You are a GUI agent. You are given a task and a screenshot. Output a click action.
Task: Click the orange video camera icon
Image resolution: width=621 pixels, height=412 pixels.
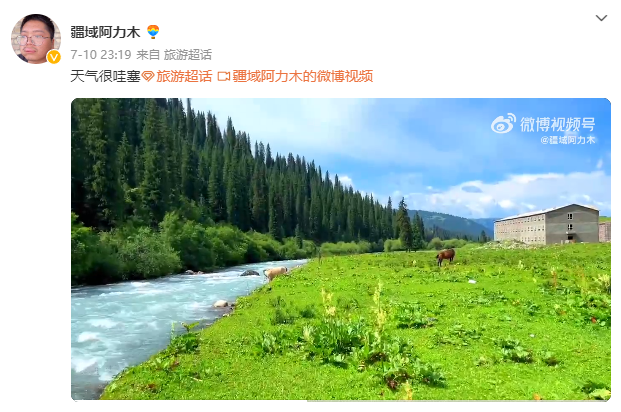click(224, 76)
